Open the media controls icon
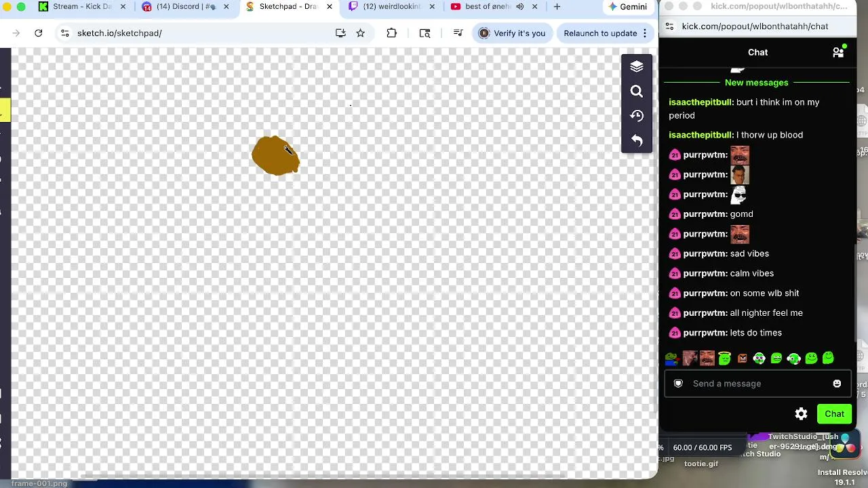 point(458,33)
